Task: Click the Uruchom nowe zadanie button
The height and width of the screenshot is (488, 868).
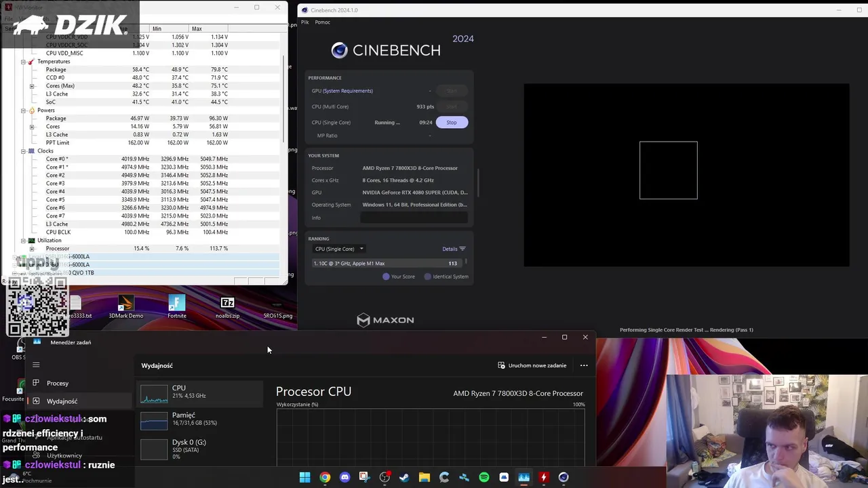Action: pos(532,365)
